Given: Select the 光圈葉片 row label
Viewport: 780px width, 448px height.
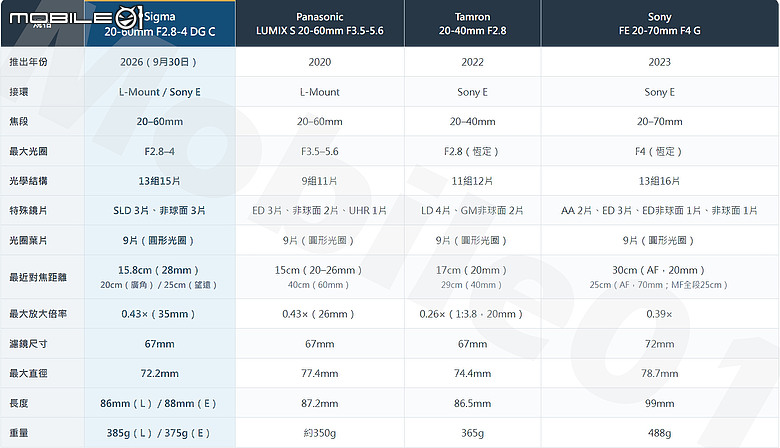Looking at the screenshot, I should click(x=28, y=240).
